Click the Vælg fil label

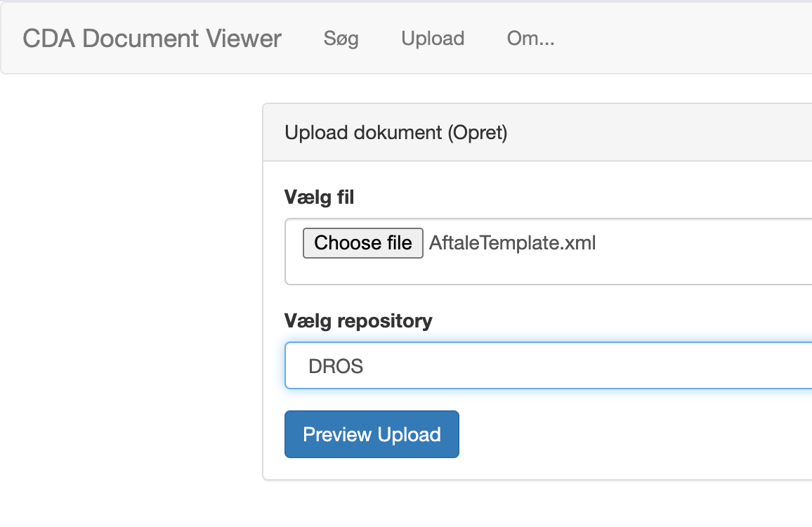319,198
